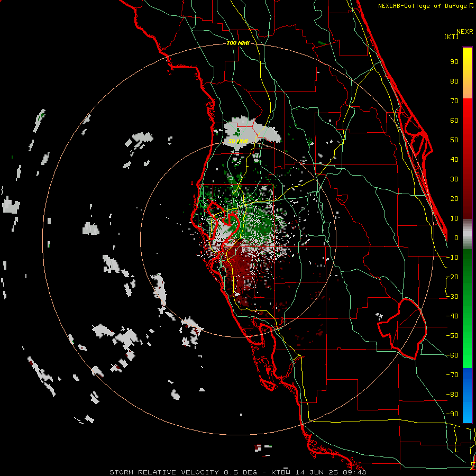
Task: Click the 70 knot label on the scale
Action: coord(454,101)
